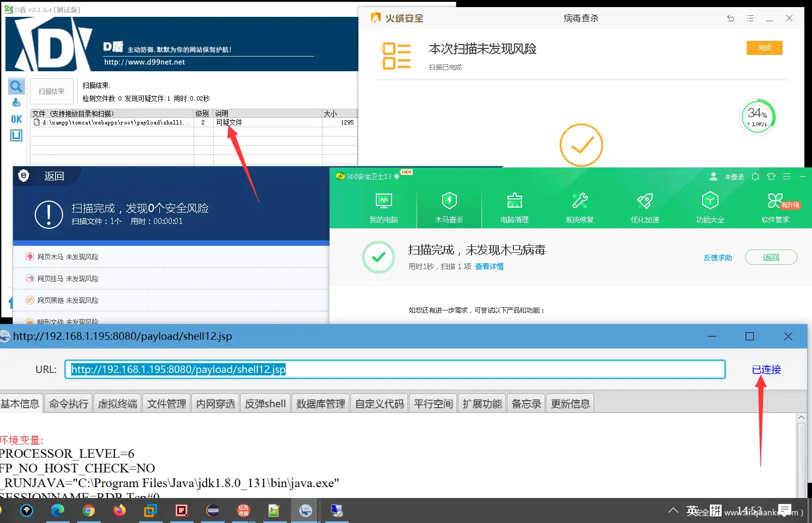Switch to the 命令执行 tab
This screenshot has width=812, height=523.
click(x=69, y=404)
